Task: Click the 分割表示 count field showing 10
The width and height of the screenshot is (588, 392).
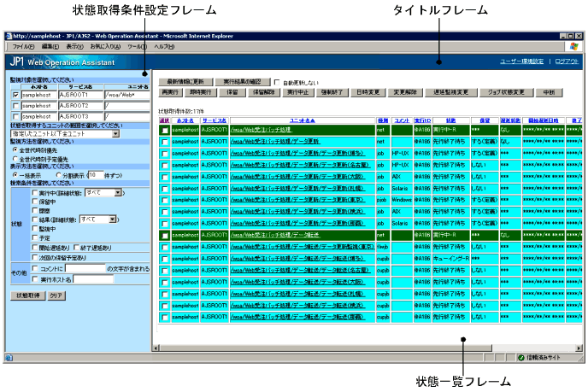Action: tap(96, 175)
